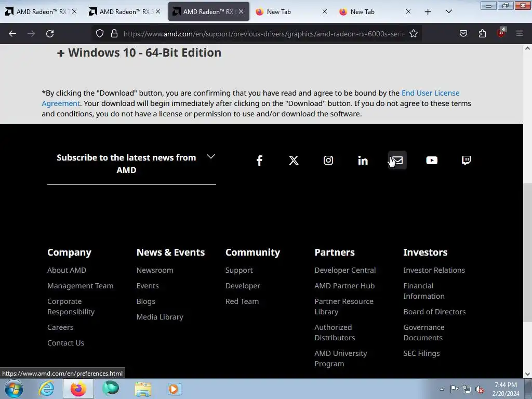The height and width of the screenshot is (399, 532).
Task: Open the Governance Documents link
Action: 424,332
